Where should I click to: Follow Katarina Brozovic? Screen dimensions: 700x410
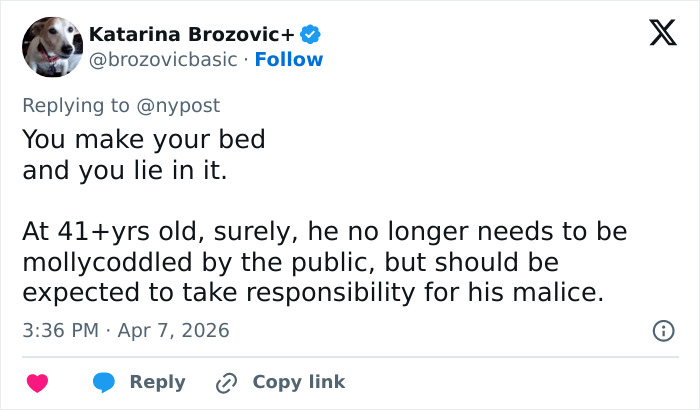(289, 59)
